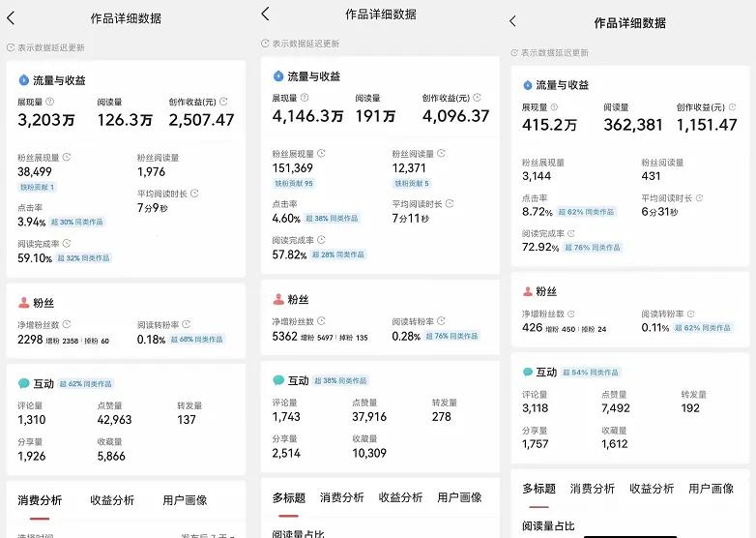Tap the 铁粉贡献 95 badge
756x538 pixels.
[294, 183]
